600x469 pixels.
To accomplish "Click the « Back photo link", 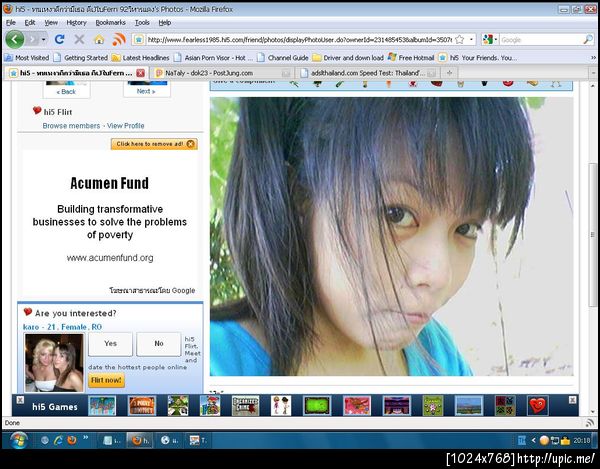I will 66,92.
